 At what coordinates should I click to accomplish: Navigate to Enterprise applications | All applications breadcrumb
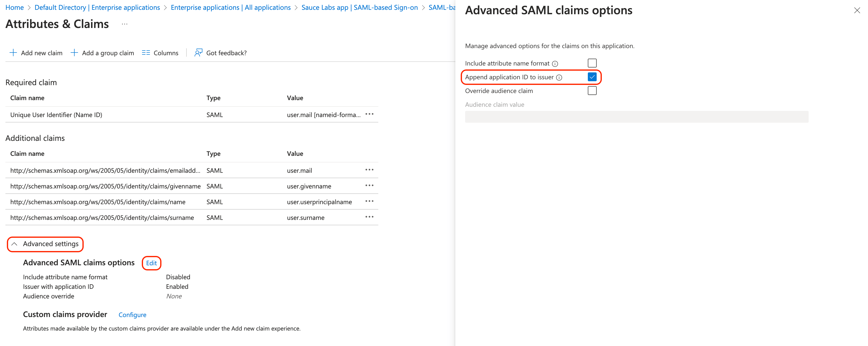[230, 7]
